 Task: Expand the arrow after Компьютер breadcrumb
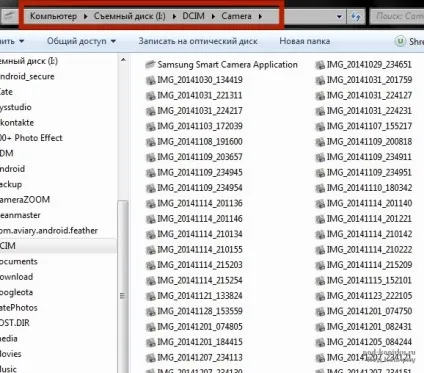click(86, 16)
